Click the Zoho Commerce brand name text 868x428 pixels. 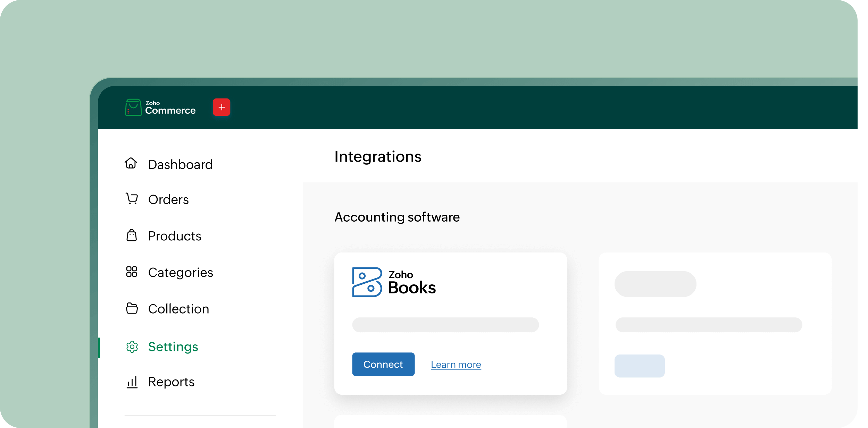170,108
